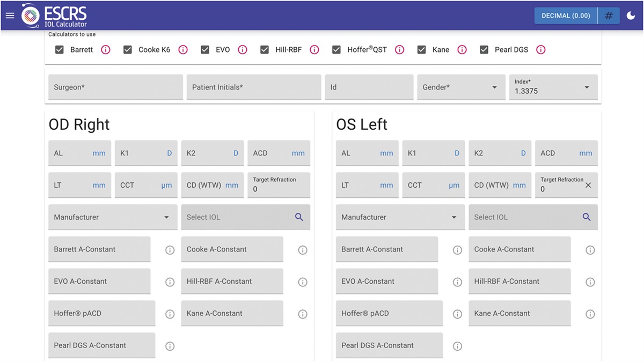
Task: Show info about the Barrett calculator
Action: (106, 50)
